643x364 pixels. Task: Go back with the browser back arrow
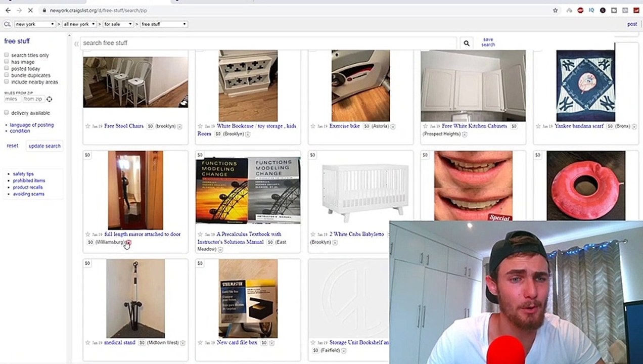coord(8,10)
